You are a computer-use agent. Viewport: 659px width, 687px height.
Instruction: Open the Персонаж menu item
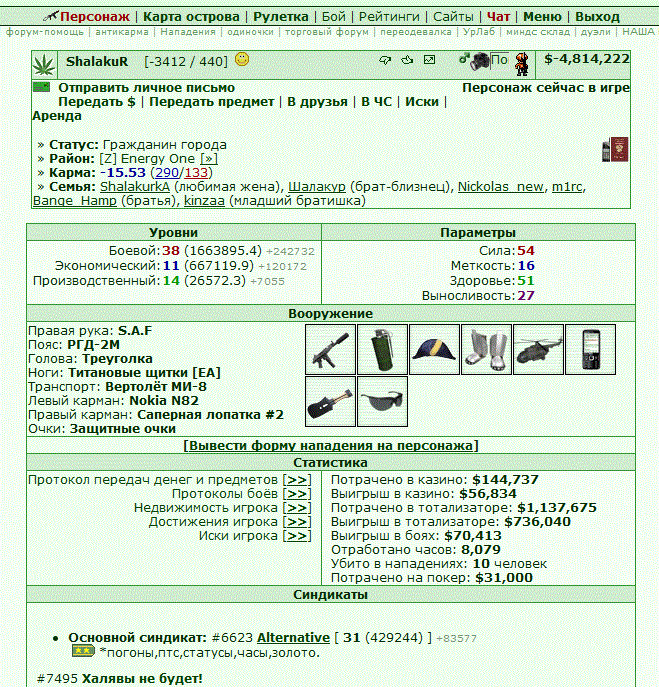[95, 17]
